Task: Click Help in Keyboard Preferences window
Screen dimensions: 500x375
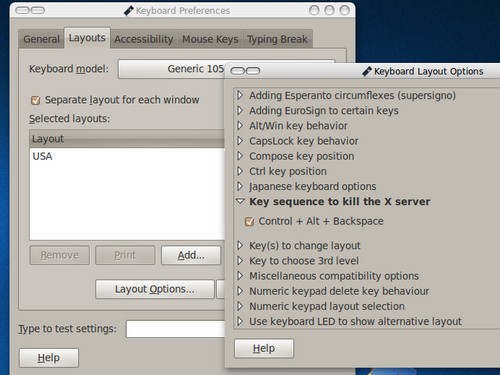Action: (x=49, y=358)
